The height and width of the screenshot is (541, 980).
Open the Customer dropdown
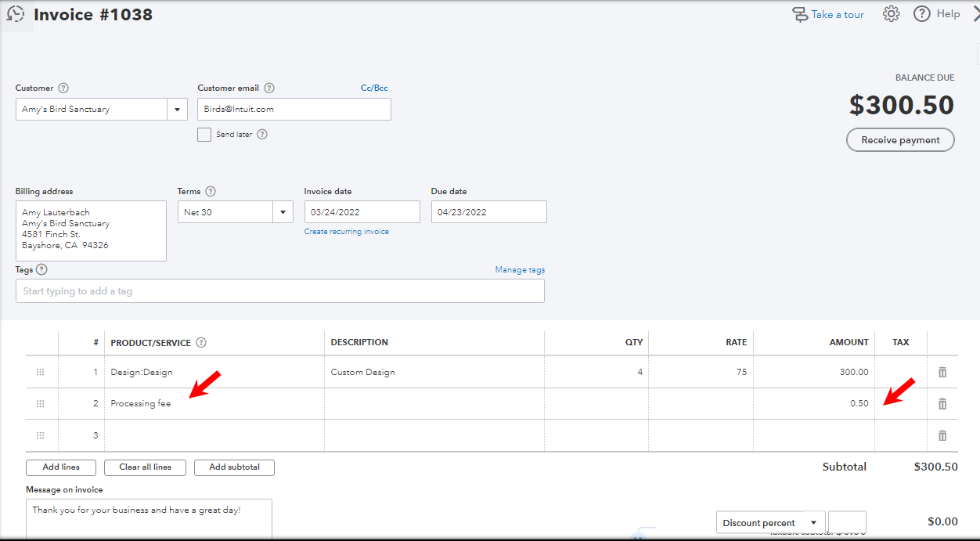[177, 109]
